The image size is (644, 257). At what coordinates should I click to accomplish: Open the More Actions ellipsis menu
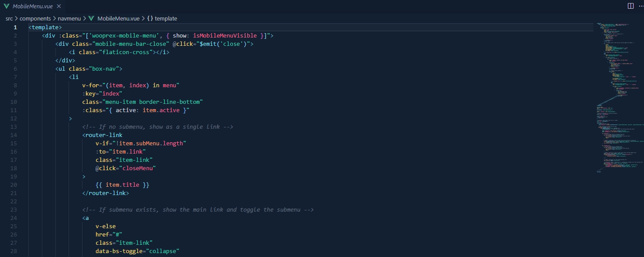coord(641,6)
